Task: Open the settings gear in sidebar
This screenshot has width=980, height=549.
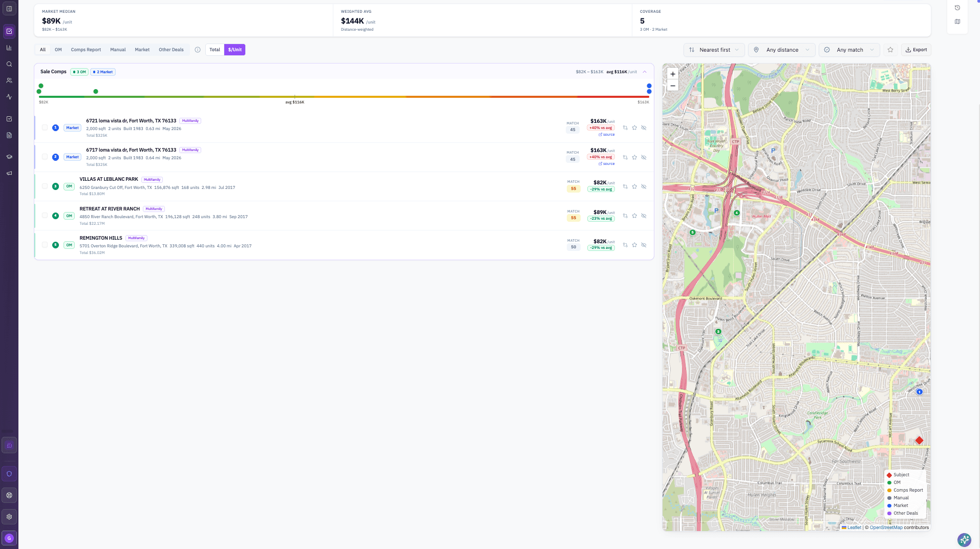Action: click(9, 517)
